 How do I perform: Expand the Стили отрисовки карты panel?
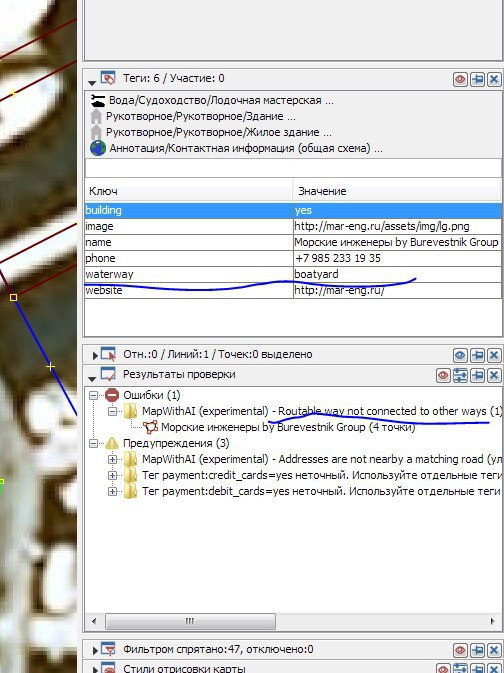(95, 670)
